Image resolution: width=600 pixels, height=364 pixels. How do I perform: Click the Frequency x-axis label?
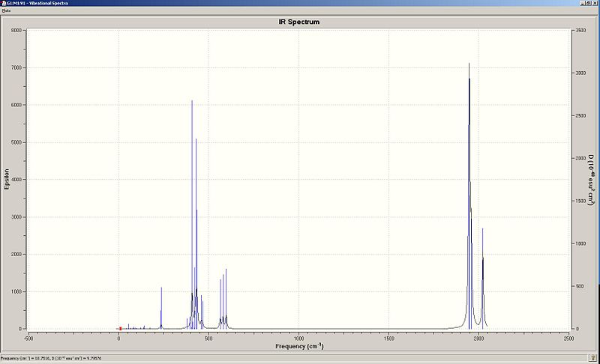click(x=299, y=346)
